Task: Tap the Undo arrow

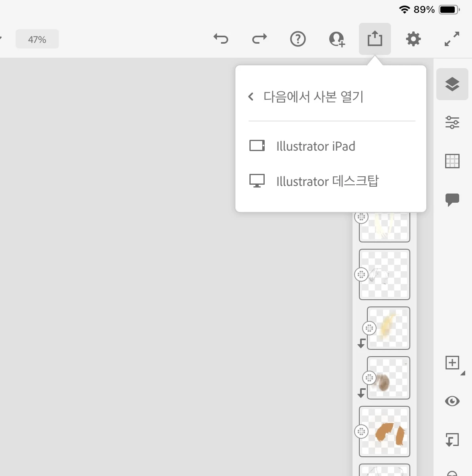Action: [221, 39]
